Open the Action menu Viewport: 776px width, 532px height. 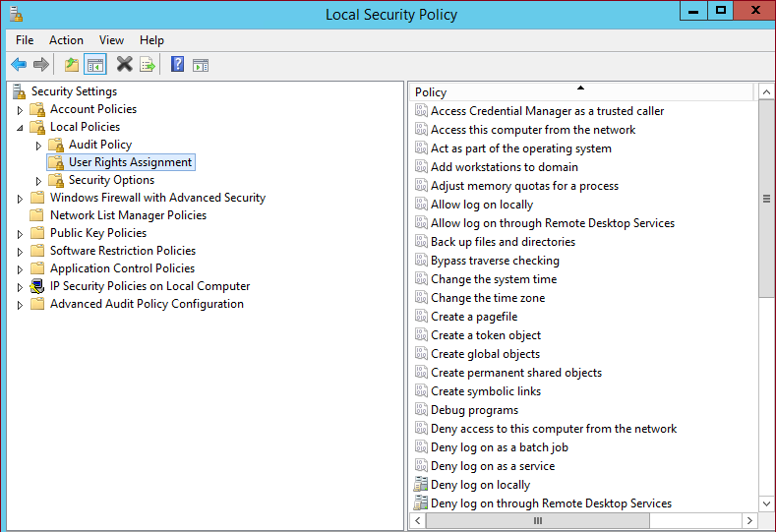coord(66,40)
